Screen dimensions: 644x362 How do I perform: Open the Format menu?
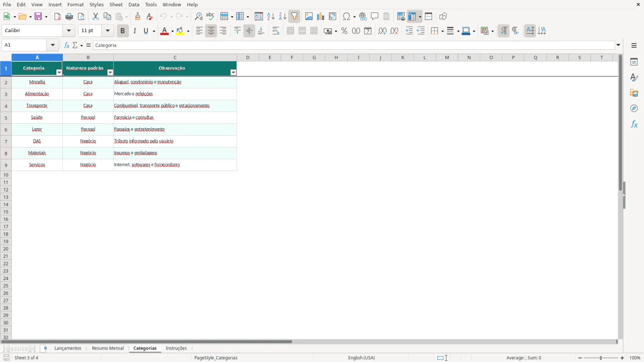[76, 4]
